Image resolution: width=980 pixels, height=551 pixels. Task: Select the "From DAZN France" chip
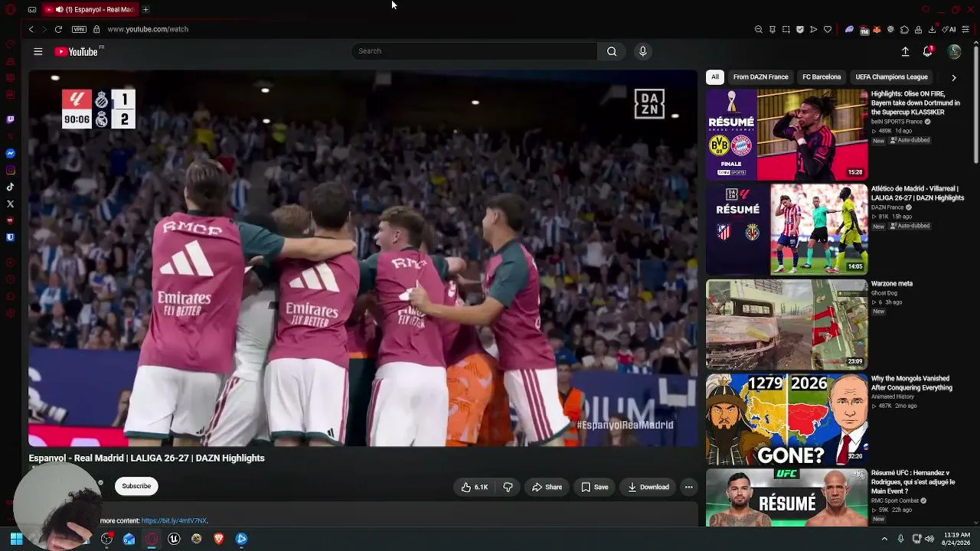tap(760, 77)
